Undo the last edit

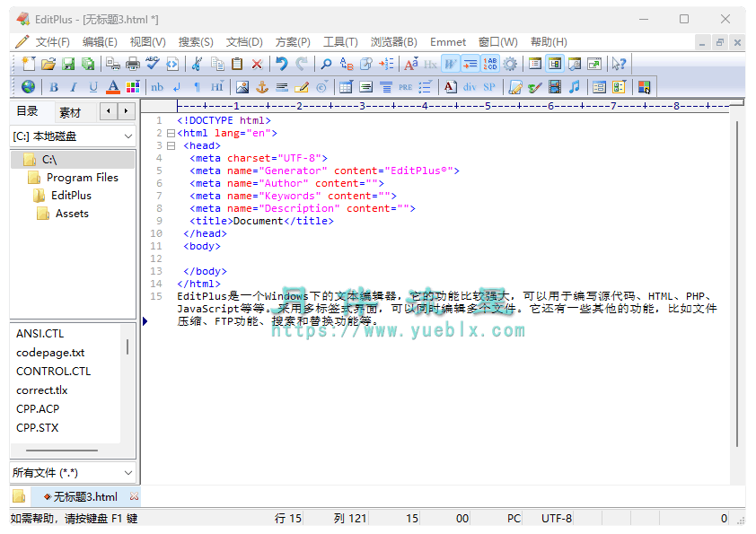point(282,64)
